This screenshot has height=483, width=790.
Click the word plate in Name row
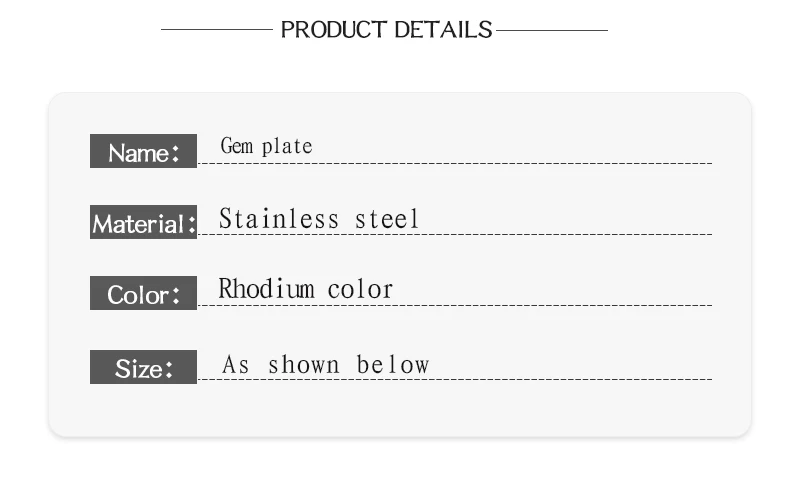[x=287, y=147]
